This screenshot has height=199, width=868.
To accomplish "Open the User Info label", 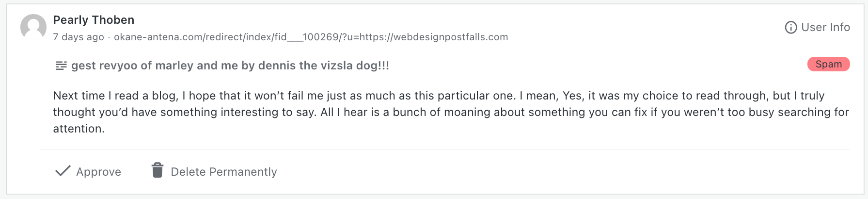I will [825, 27].
